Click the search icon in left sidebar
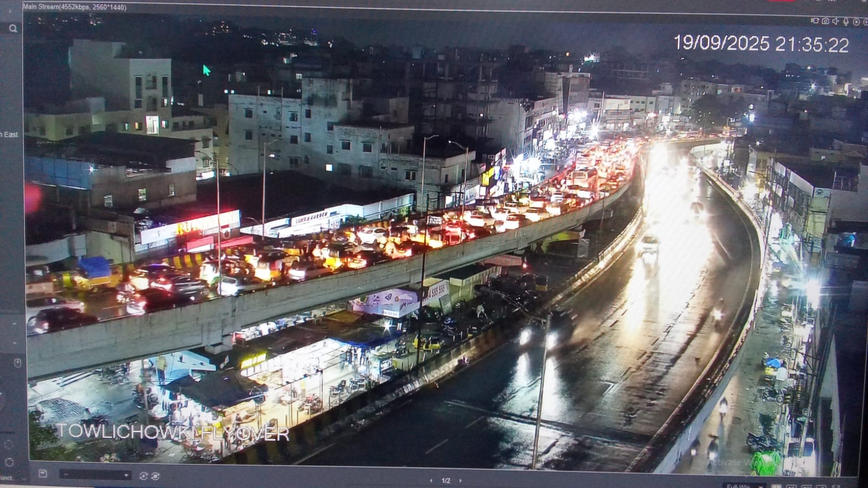Screen dimensions: 868x488 13,29
